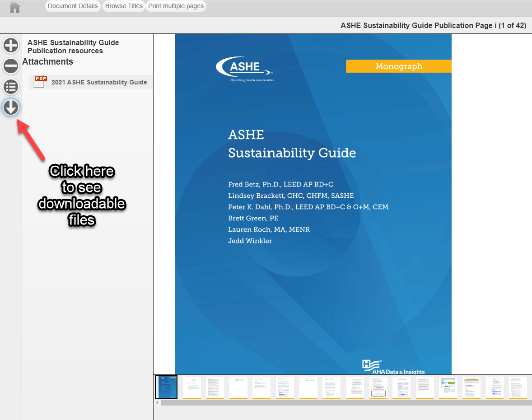Zoom in on the document page
The width and height of the screenshot is (532, 420).
coord(11,45)
